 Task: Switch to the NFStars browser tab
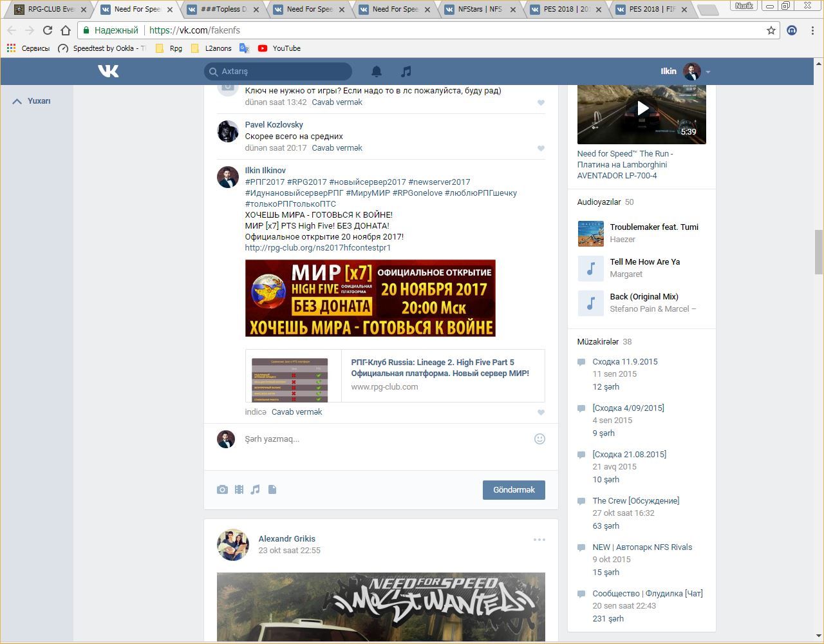(x=480, y=10)
